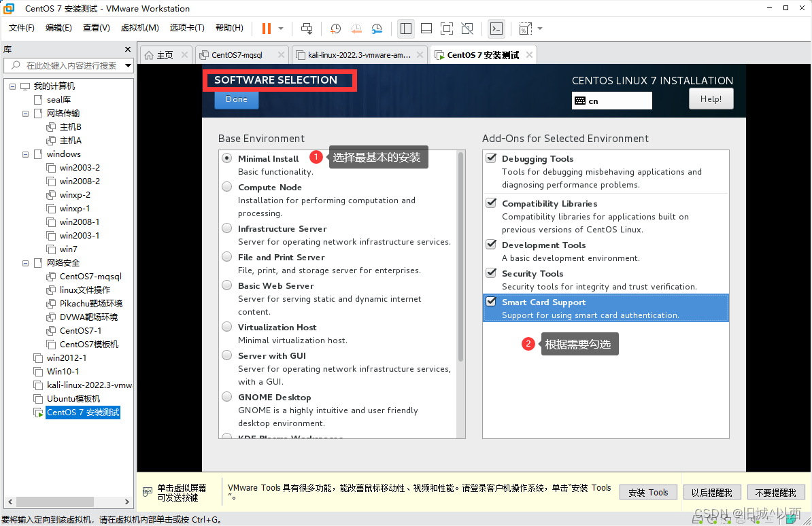Collapse the windows folder in the library
Screen dimensions: 812x526
click(25, 154)
